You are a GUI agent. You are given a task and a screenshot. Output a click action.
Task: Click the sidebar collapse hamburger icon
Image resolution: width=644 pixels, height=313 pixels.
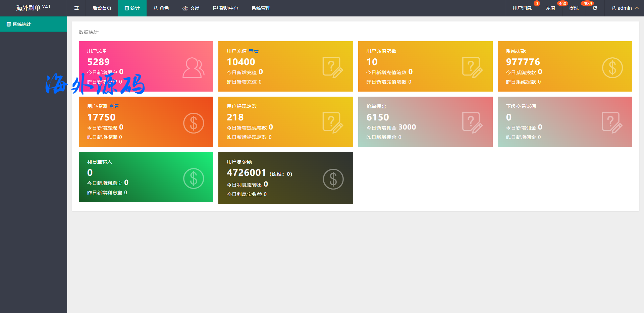[76, 8]
